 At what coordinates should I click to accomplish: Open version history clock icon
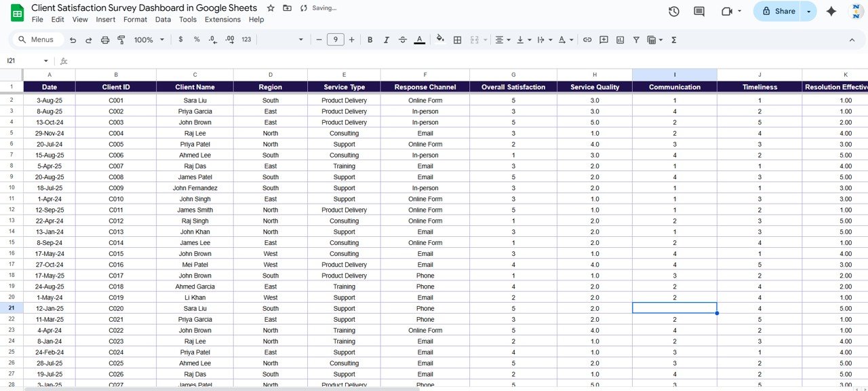(673, 12)
